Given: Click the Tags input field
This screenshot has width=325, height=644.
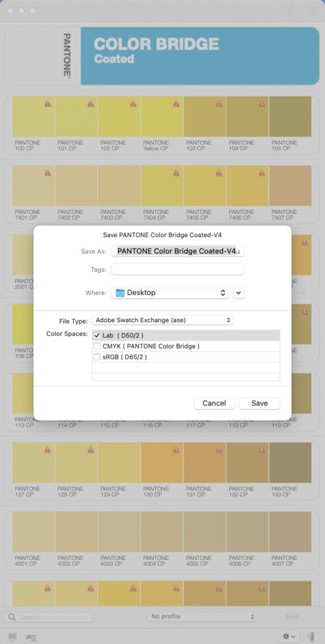Looking at the screenshot, I should [178, 269].
